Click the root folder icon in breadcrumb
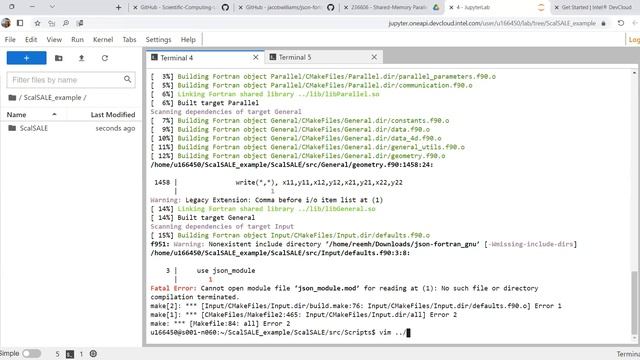Screen dimensions: 640x360 click(x=12, y=98)
